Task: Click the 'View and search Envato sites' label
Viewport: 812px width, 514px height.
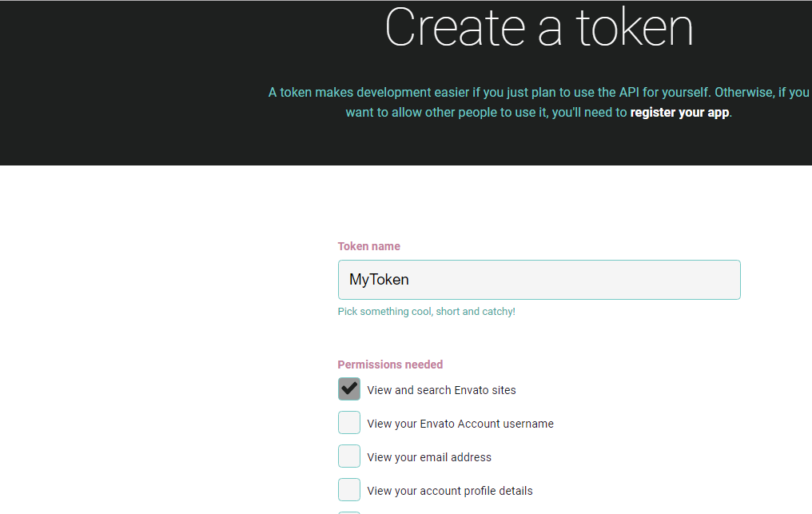Action: 441,390
